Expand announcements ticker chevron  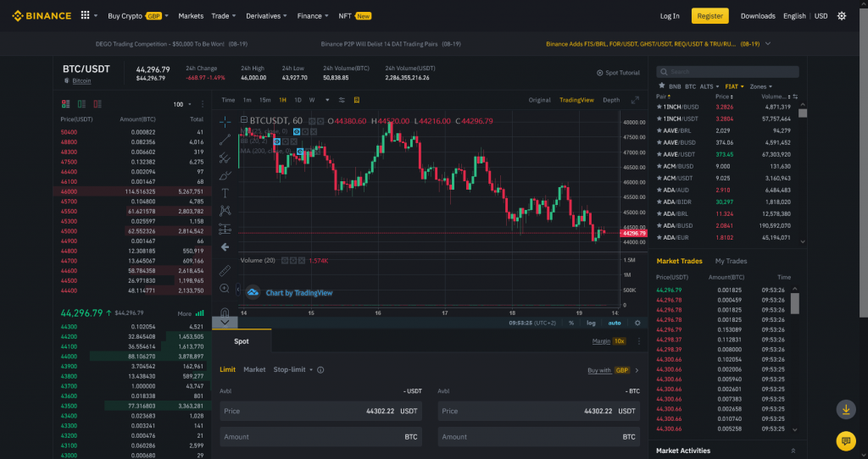pyautogui.click(x=768, y=44)
